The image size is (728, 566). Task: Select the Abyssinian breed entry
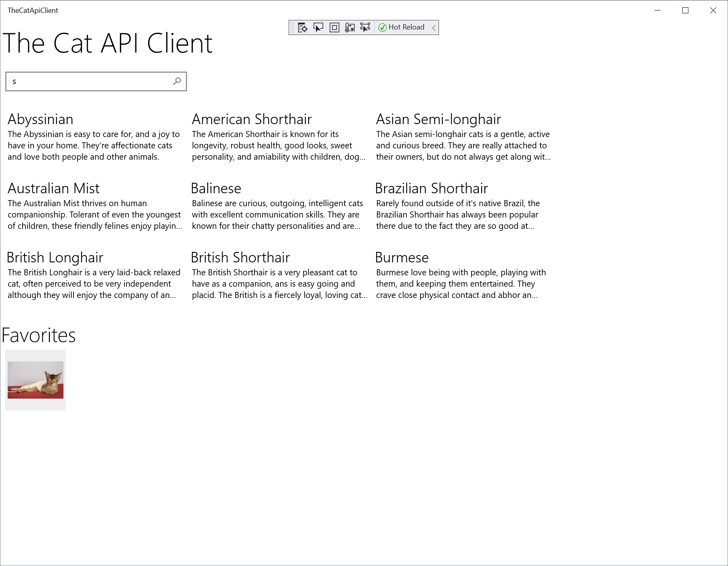click(40, 119)
